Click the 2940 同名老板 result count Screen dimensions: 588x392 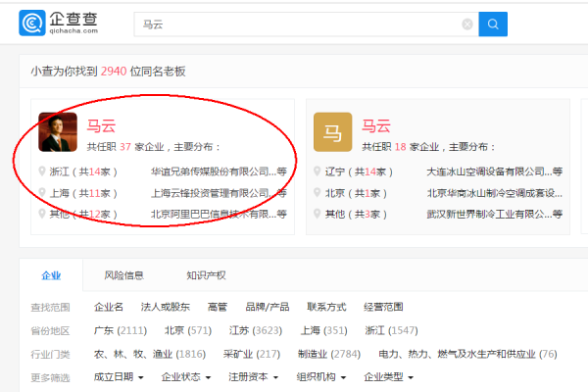[114, 72]
